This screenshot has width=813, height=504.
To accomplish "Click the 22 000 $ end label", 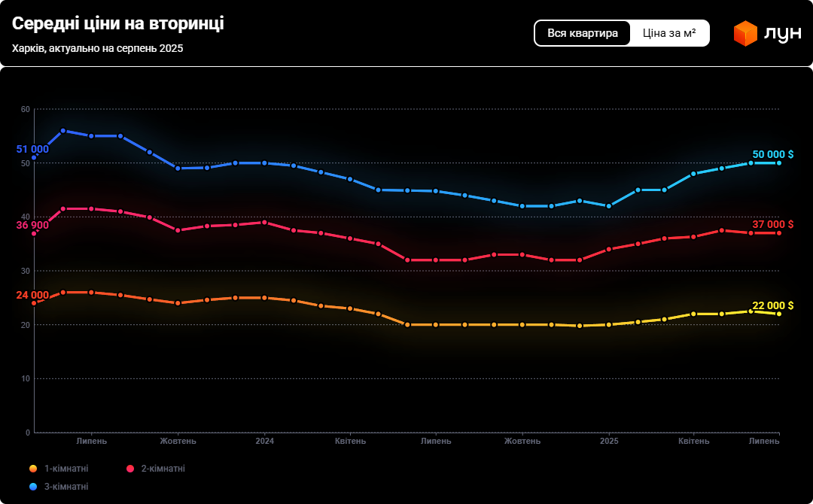I will coord(772,305).
